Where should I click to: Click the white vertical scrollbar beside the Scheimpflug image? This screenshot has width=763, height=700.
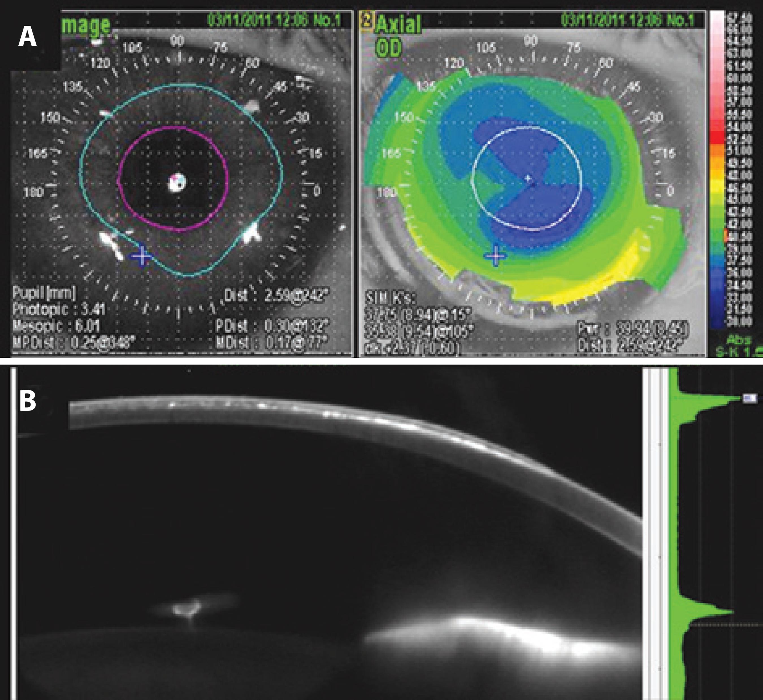coord(655,530)
